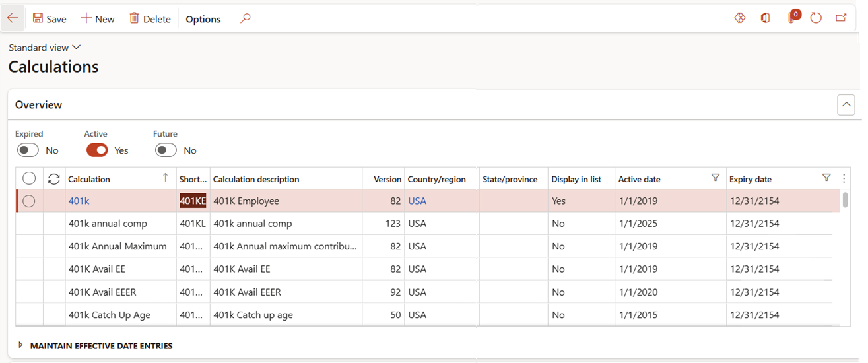Enable the Future toggle
This screenshot has width=868, height=363.
pyautogui.click(x=166, y=150)
